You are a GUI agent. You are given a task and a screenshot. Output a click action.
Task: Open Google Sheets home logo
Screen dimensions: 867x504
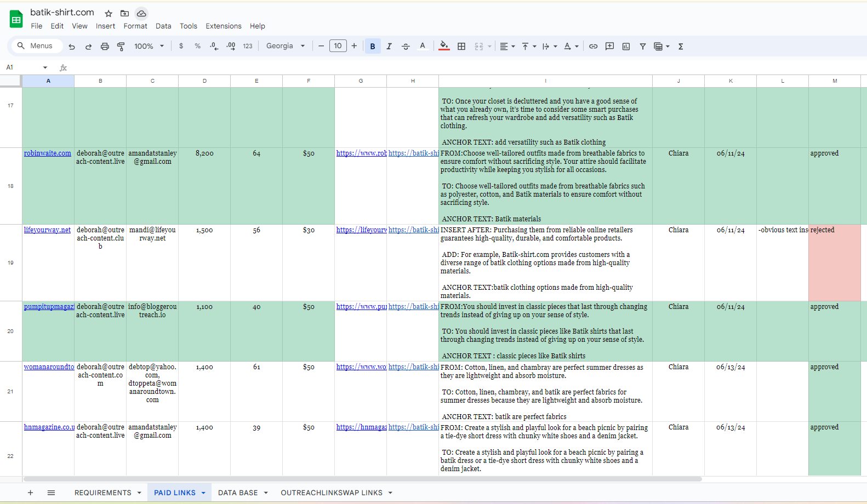tap(16, 19)
